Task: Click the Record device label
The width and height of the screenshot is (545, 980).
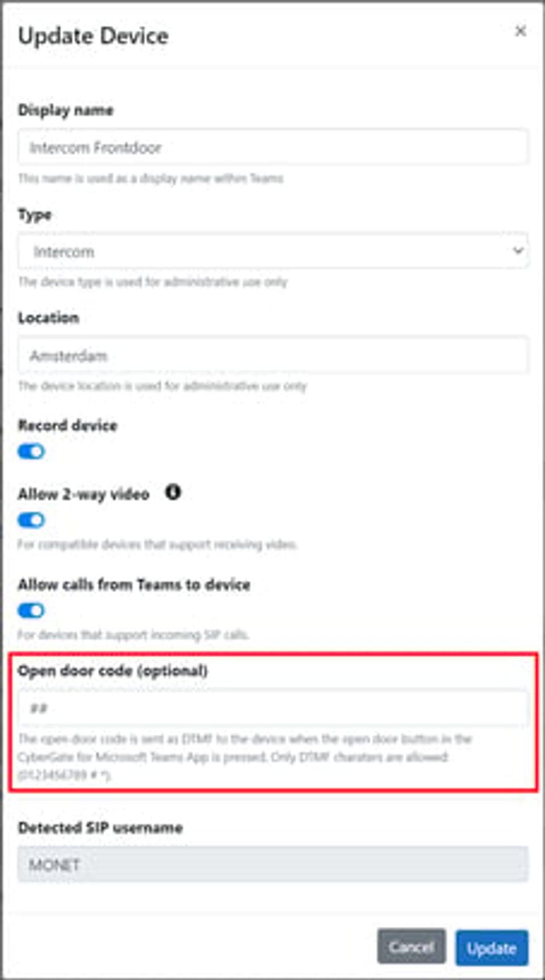Action: point(68,426)
